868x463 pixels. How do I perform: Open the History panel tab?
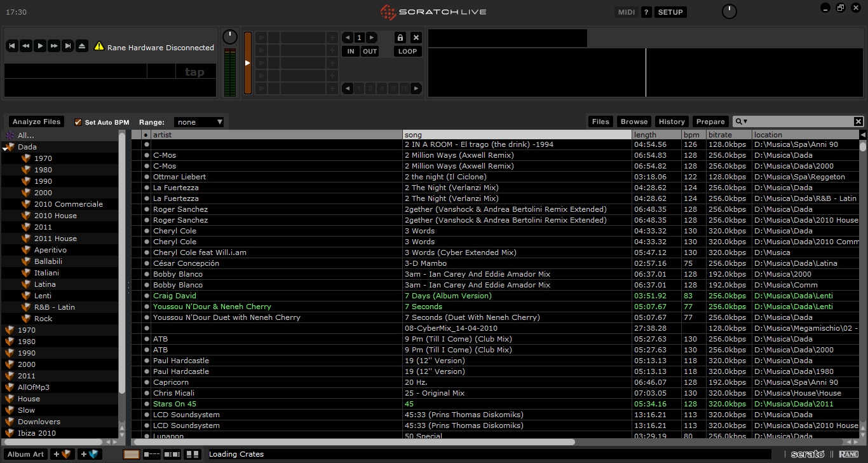[x=672, y=121]
